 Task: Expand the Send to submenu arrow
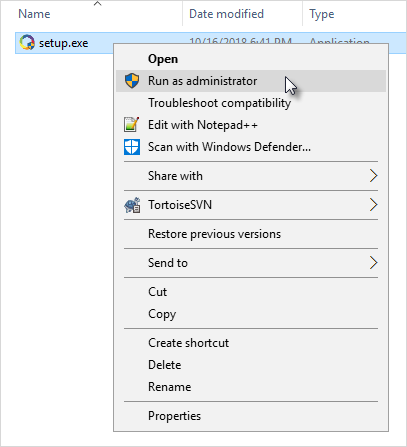point(373,263)
